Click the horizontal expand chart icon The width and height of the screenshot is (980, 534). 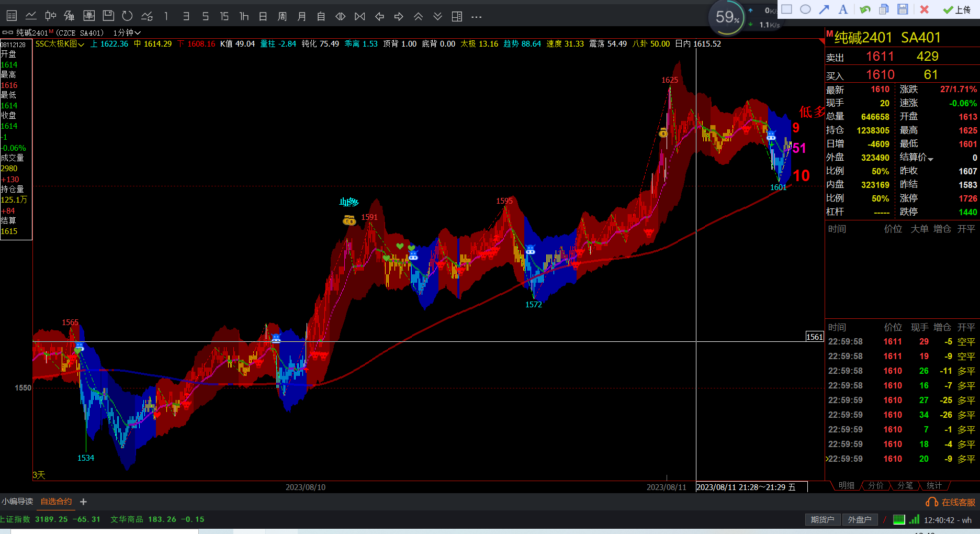pos(360,16)
